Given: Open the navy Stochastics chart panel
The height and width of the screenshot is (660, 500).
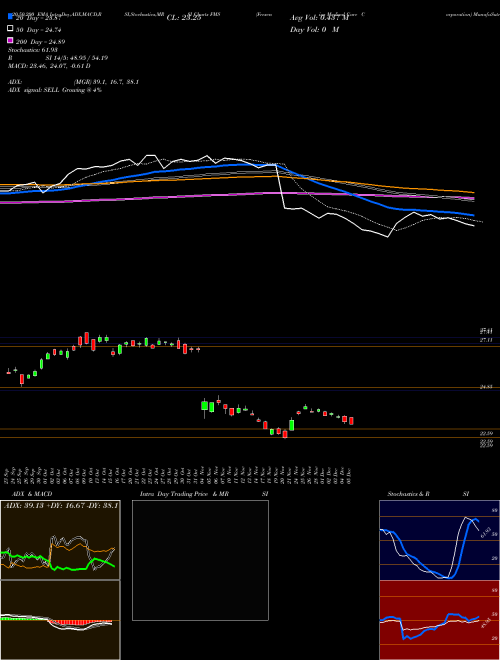Looking at the screenshot, I should (439, 540).
